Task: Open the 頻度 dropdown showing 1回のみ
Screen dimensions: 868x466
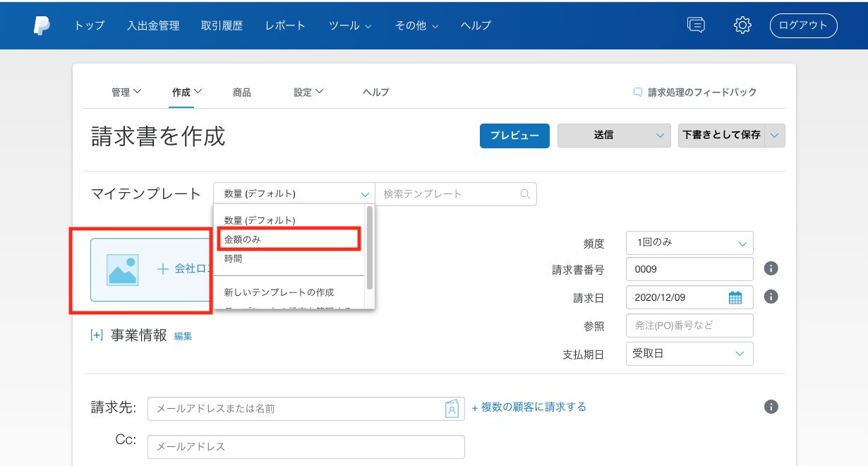Action: point(689,243)
